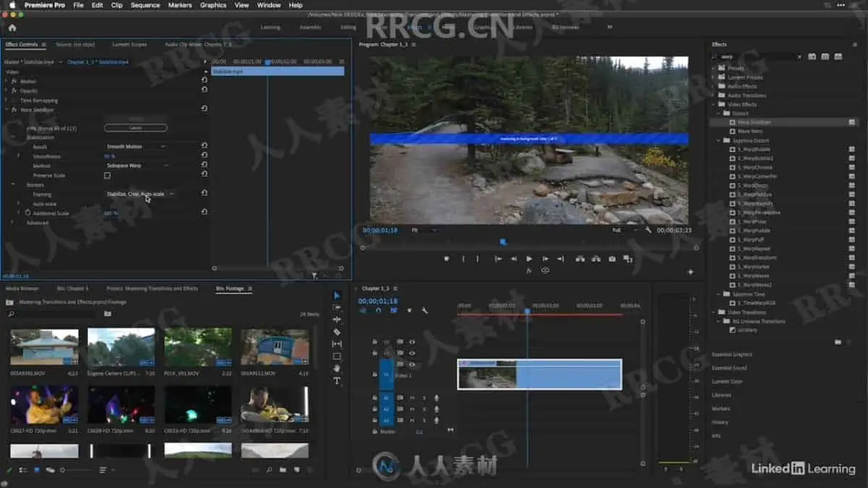The image size is (868, 488).
Task: Toggle topmost video track eye
Action: click(412, 342)
